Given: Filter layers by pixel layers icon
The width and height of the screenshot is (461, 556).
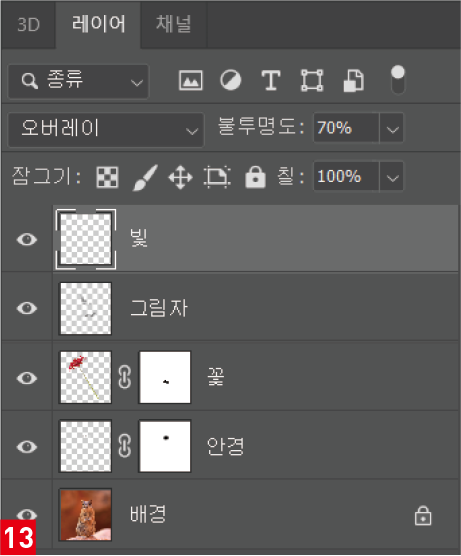Looking at the screenshot, I should click(191, 80).
